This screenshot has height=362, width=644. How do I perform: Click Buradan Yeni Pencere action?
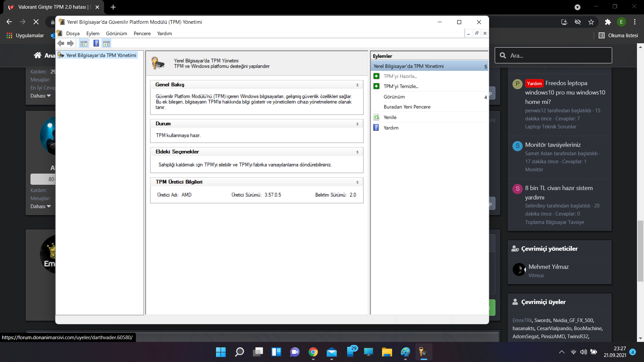pyautogui.click(x=407, y=107)
